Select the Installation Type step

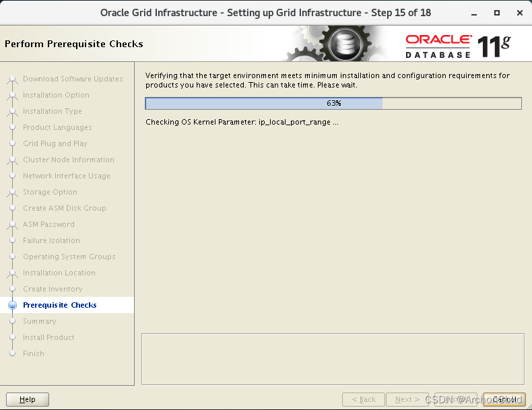[53, 111]
